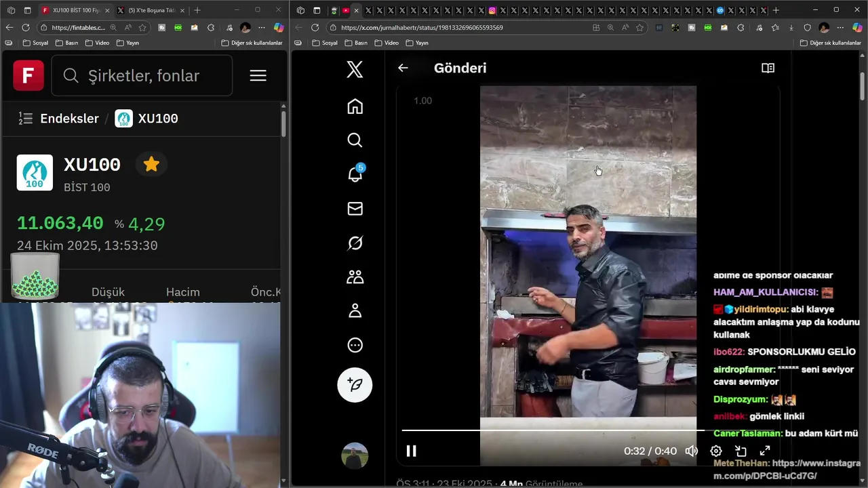Image resolution: width=868 pixels, height=488 pixels.
Task: Open zoom magnifier in right address bar
Action: click(x=610, y=28)
